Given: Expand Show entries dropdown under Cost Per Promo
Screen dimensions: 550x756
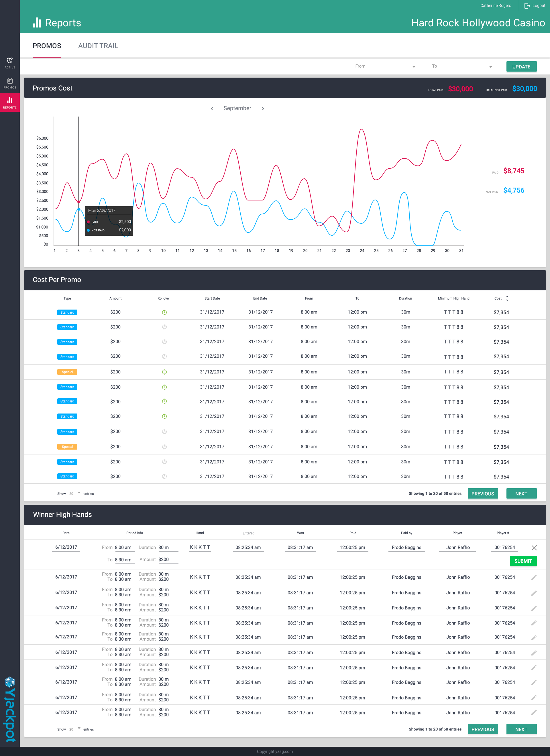Looking at the screenshot, I should point(74,493).
